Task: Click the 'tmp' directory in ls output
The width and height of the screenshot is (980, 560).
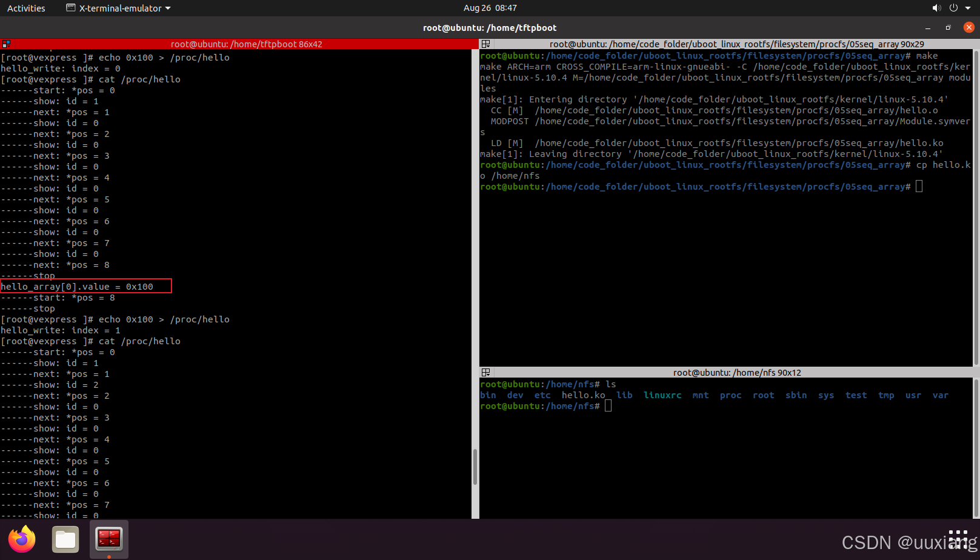Action: (x=886, y=395)
